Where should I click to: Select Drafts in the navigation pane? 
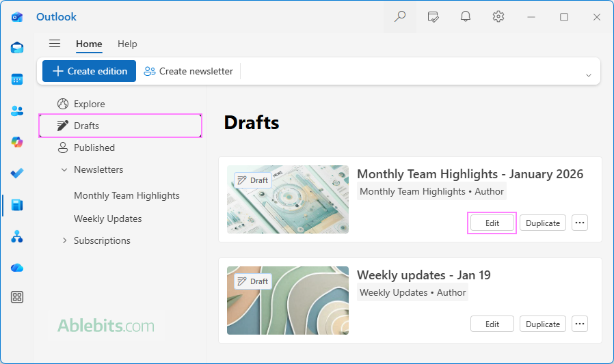click(x=120, y=126)
